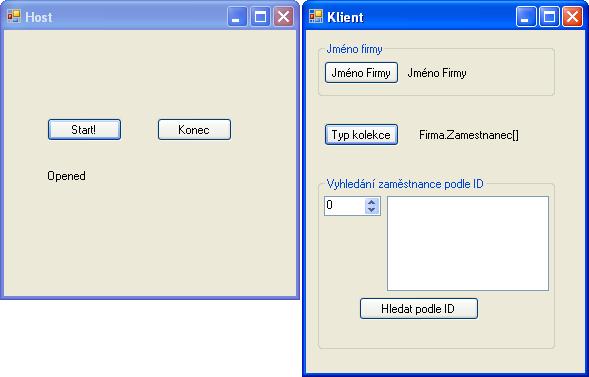Maximize the Host window
The image size is (589, 377).
coord(260,17)
